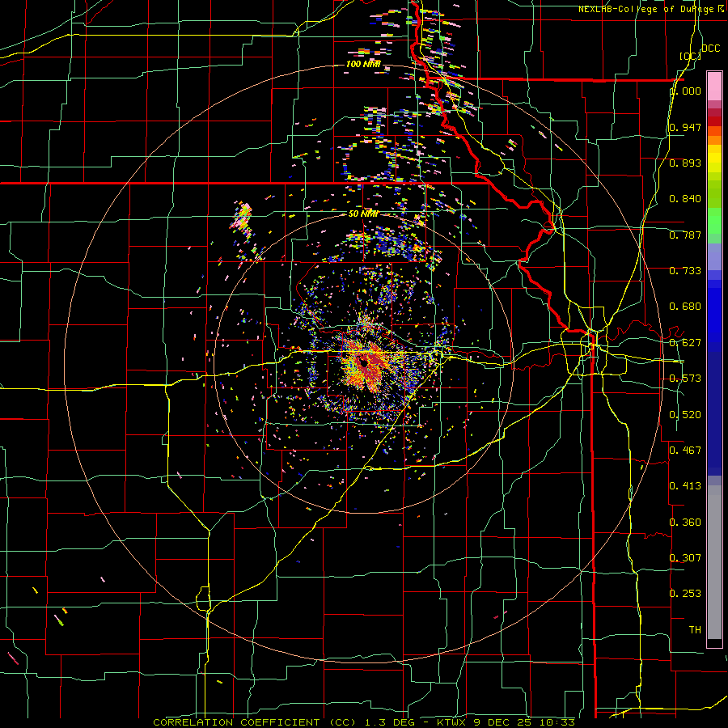This screenshot has width=728, height=728.
Task: Click the 100 NMI range ring label
Action: click(363, 64)
